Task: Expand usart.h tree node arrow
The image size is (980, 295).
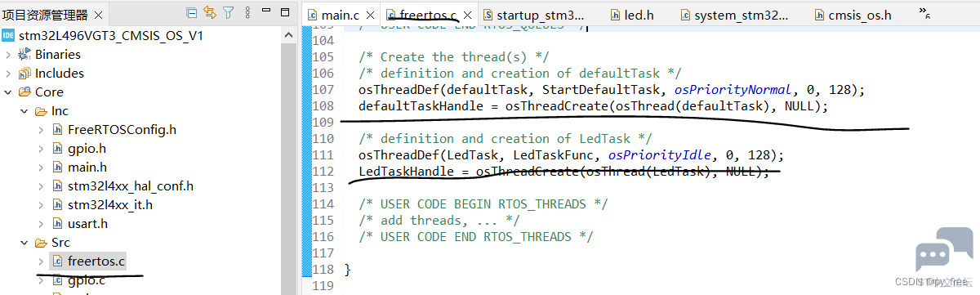Action: 41,223
